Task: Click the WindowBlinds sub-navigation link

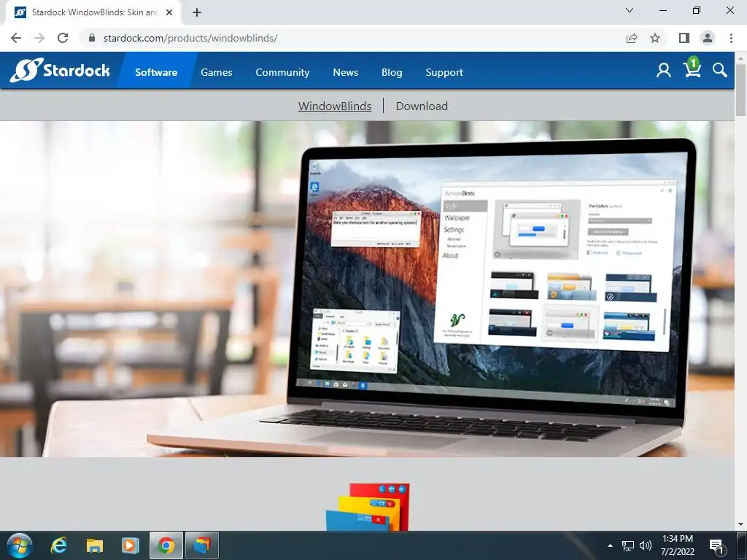Action: pyautogui.click(x=334, y=106)
